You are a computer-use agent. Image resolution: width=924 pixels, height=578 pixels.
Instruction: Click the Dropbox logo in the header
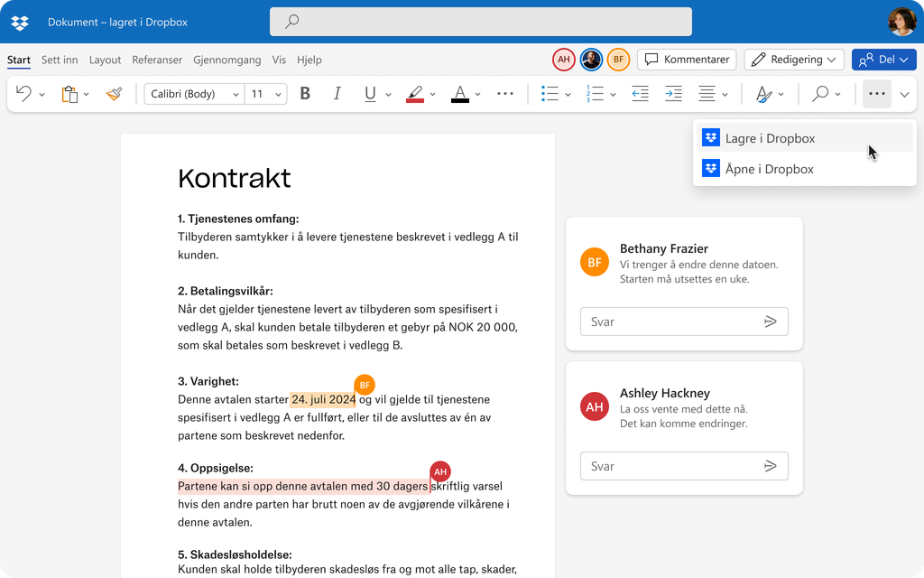19,22
